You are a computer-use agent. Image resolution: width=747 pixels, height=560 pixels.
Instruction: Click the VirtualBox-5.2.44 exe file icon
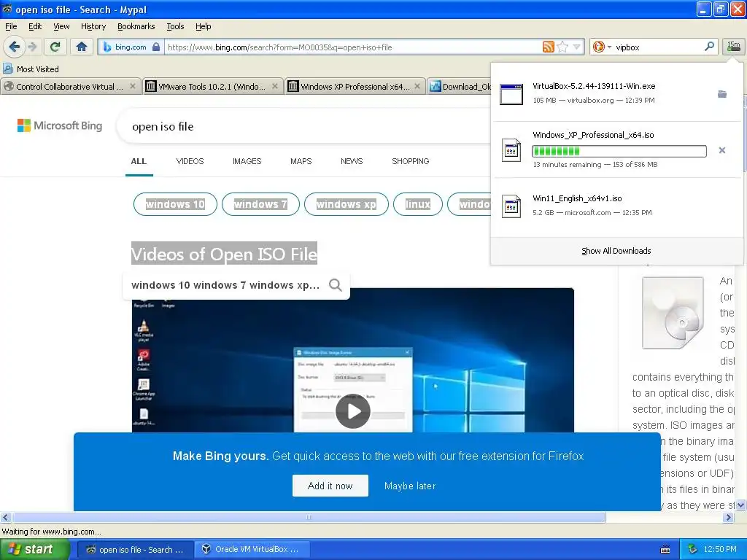[x=511, y=94]
